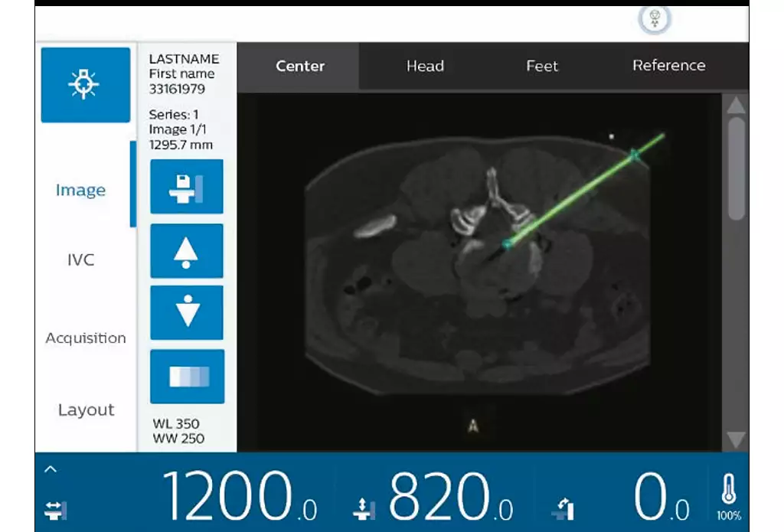Open the window level grayscale presets button
The width and height of the screenshot is (784, 532).
pyautogui.click(x=187, y=377)
